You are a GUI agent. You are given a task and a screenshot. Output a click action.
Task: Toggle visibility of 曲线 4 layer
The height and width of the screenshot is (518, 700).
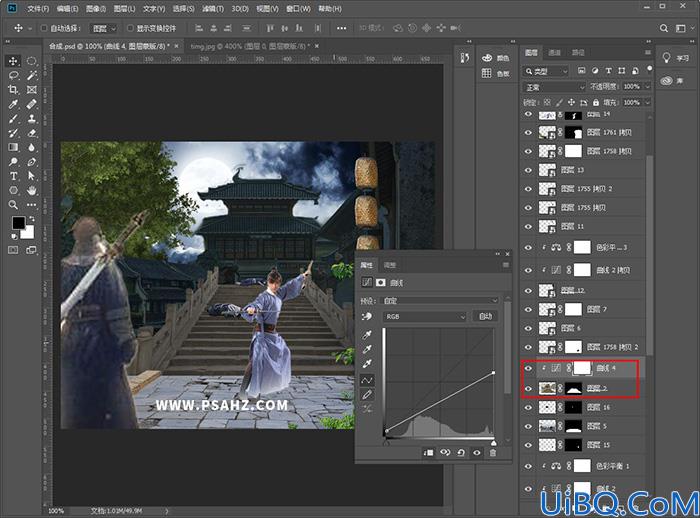[529, 368]
